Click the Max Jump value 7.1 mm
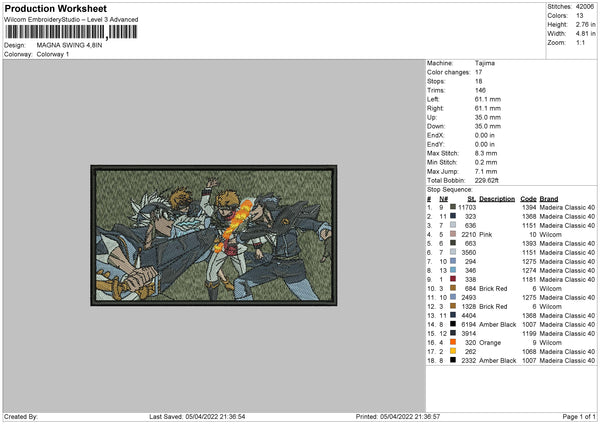This screenshot has width=600, height=424. [486, 171]
